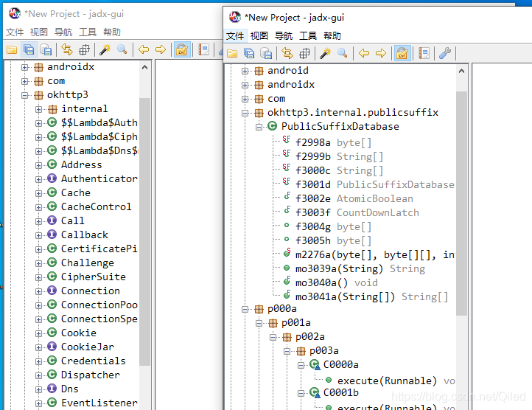The height and width of the screenshot is (410, 532).
Task: Click the text search wand icon in back window
Action: [105, 50]
